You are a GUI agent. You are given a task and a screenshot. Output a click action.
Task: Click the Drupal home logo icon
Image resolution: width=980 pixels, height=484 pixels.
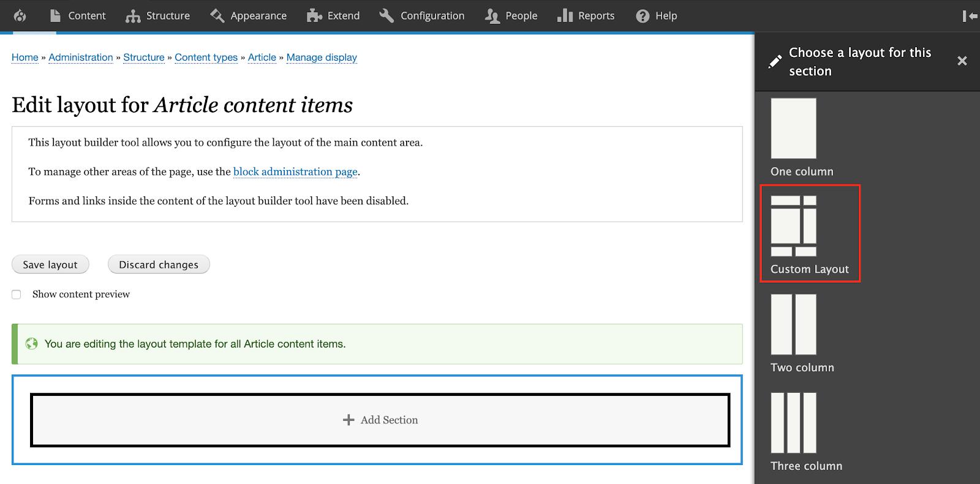coord(20,16)
